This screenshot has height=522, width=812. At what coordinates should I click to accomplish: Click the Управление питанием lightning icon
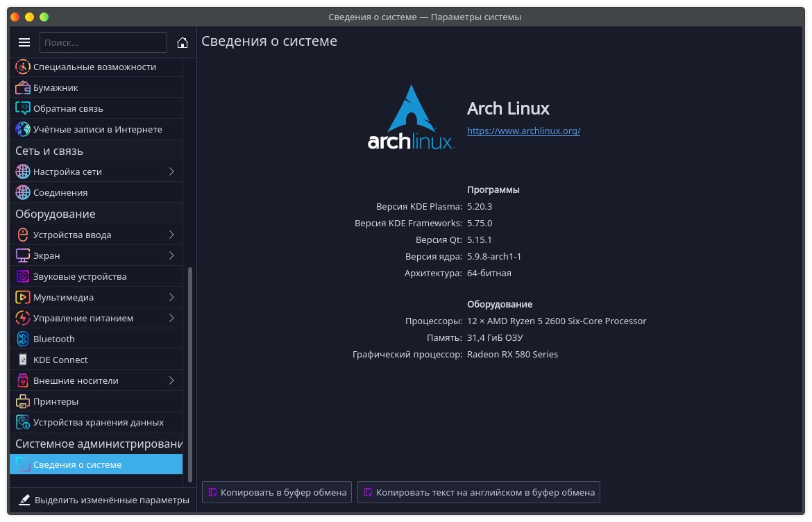click(22, 318)
